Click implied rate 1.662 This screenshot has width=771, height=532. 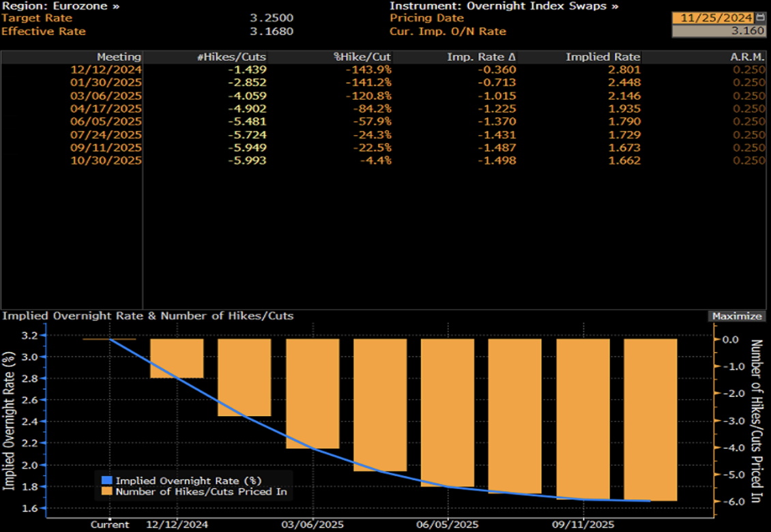coord(624,160)
